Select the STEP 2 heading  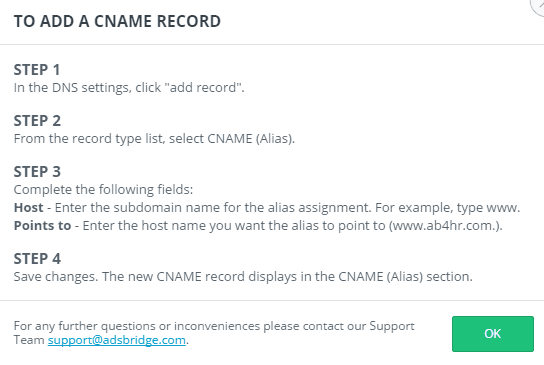click(x=37, y=121)
